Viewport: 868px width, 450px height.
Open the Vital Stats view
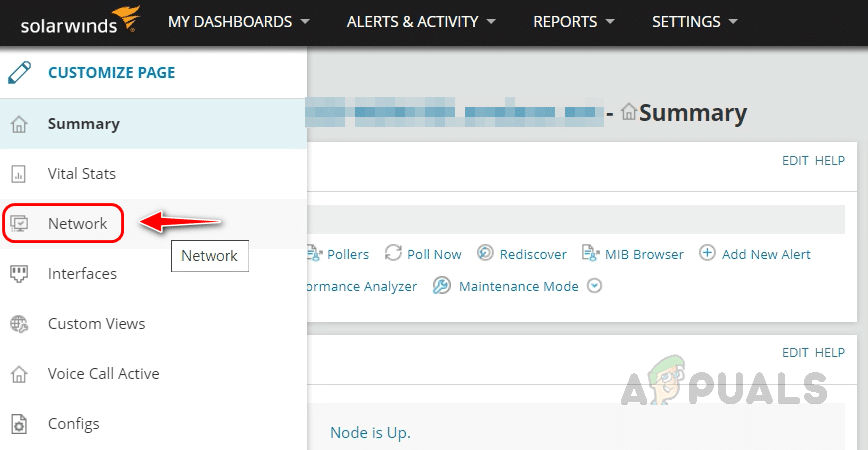(x=153, y=174)
